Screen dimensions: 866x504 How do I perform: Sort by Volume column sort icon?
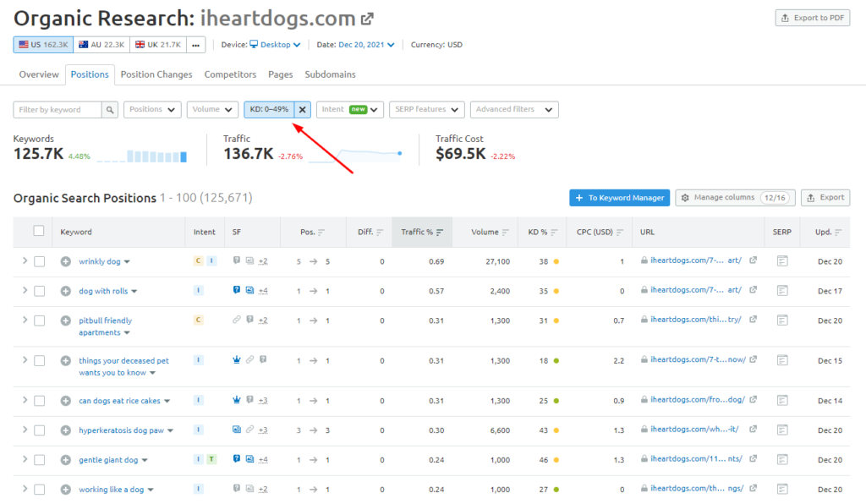click(506, 233)
